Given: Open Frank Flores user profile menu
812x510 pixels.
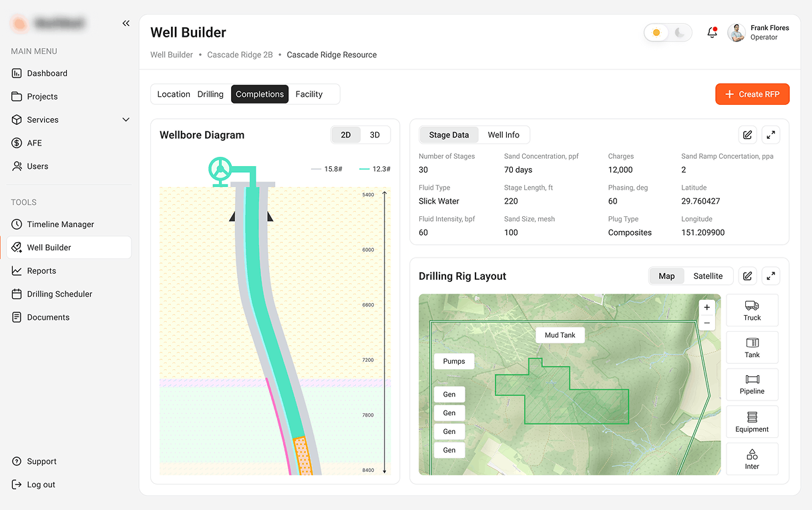Looking at the screenshot, I should point(759,33).
